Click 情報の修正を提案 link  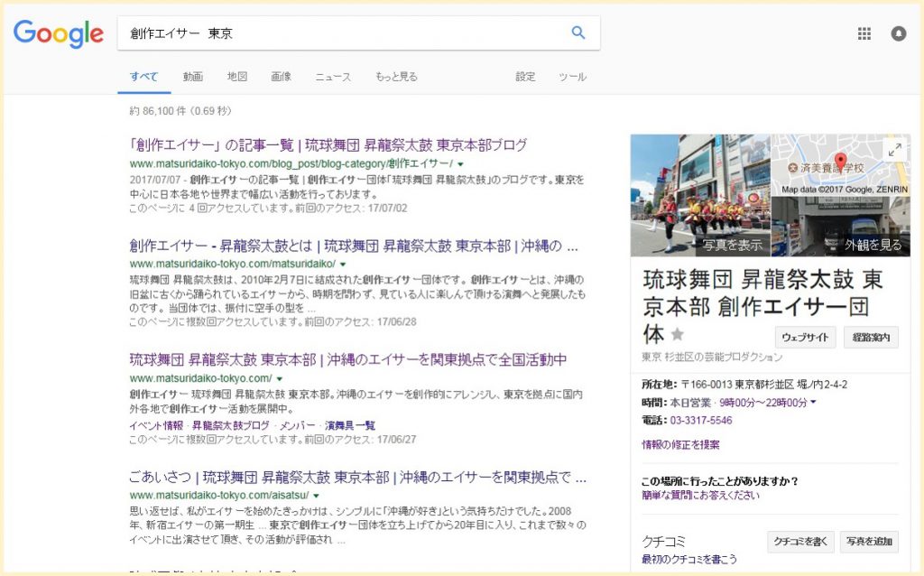coord(680,444)
